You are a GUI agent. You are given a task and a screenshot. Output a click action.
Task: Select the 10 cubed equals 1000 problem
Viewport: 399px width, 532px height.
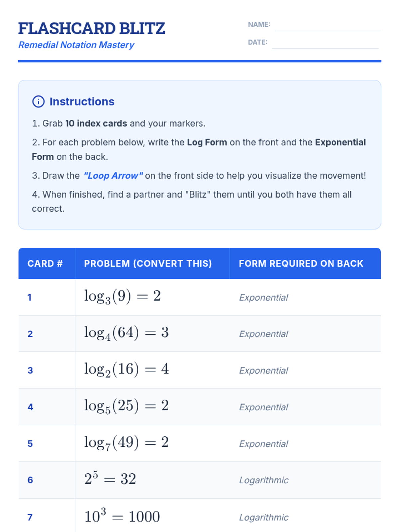tap(122, 516)
